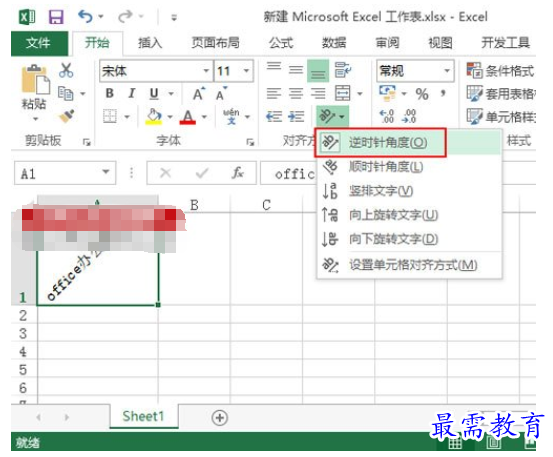The image size is (553, 457).
Task: Apply yellow fill color bucket
Action: coord(154,116)
